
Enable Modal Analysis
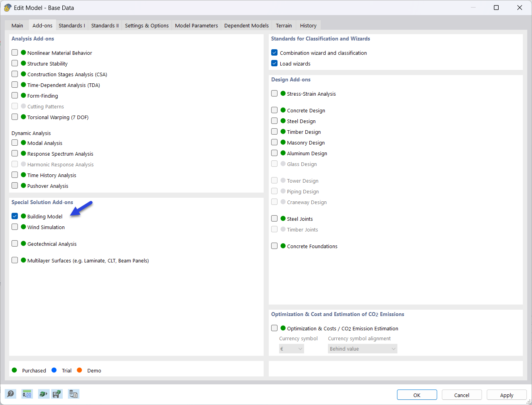(x=15, y=143)
